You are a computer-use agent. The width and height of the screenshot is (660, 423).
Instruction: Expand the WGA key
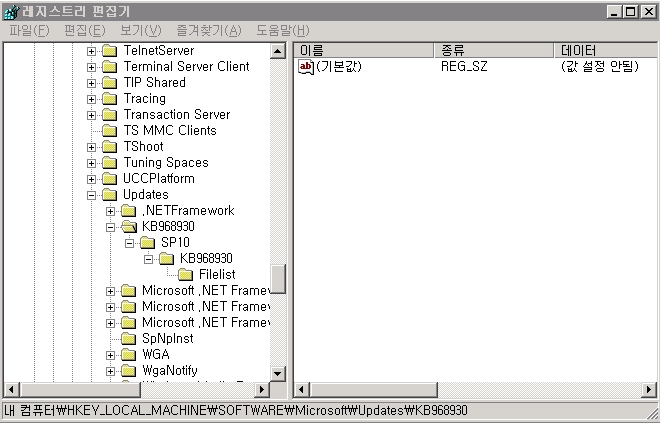coord(110,355)
